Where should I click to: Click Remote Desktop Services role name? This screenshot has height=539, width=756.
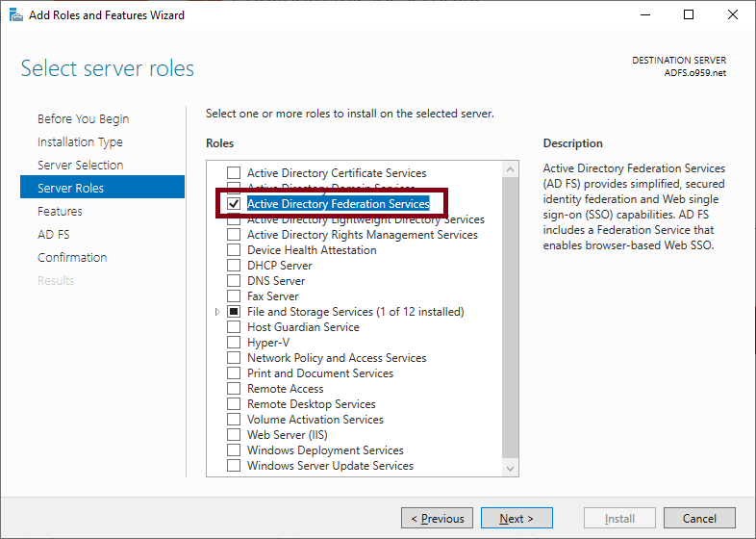tap(312, 404)
